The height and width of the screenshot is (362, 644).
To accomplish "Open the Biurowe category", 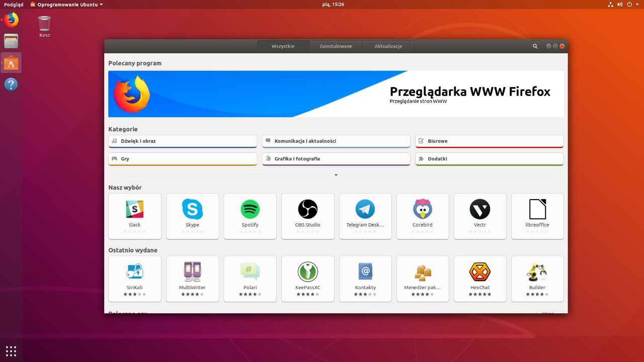I will (x=490, y=141).
